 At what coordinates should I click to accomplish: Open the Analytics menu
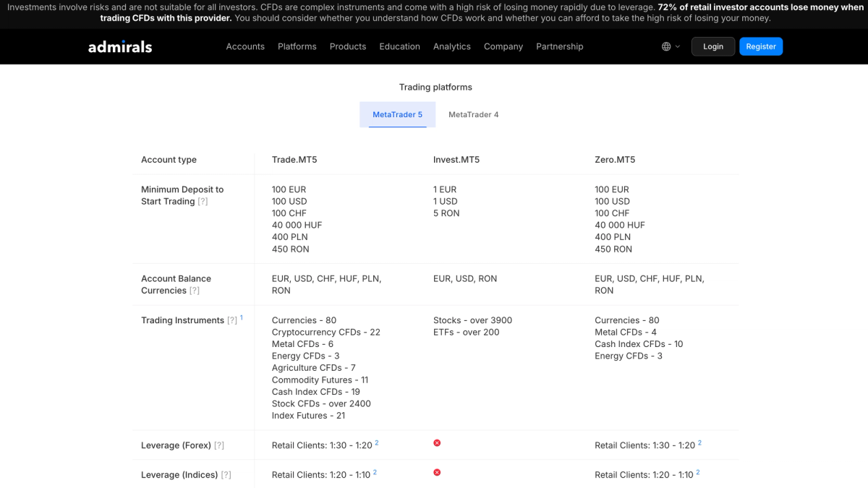coord(452,46)
